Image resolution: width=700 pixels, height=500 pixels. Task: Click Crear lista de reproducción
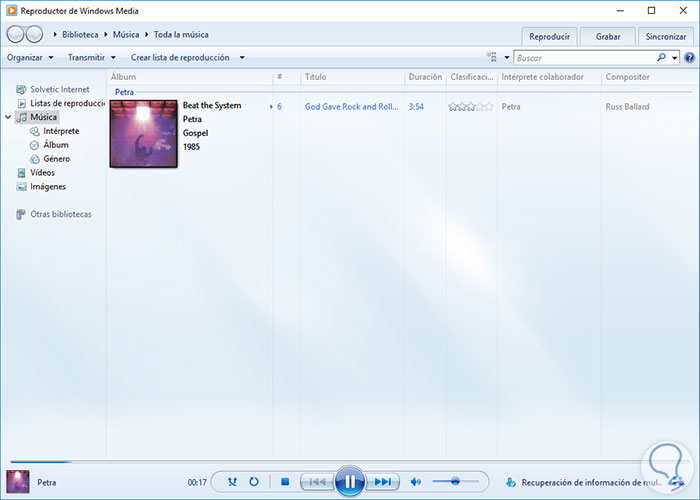180,58
